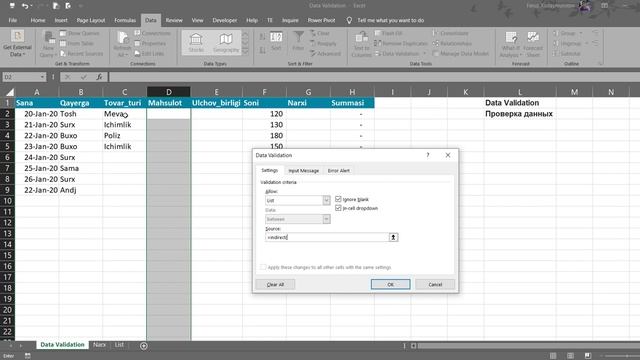Expand Data Types gallery more arrow
The height and width of the screenshot is (360, 640).
245,51
